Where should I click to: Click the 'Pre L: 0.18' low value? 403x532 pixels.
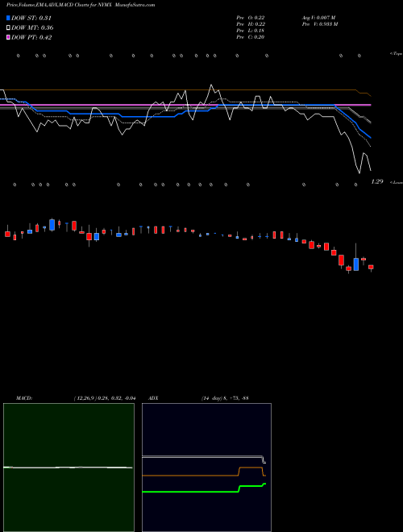(251, 31)
